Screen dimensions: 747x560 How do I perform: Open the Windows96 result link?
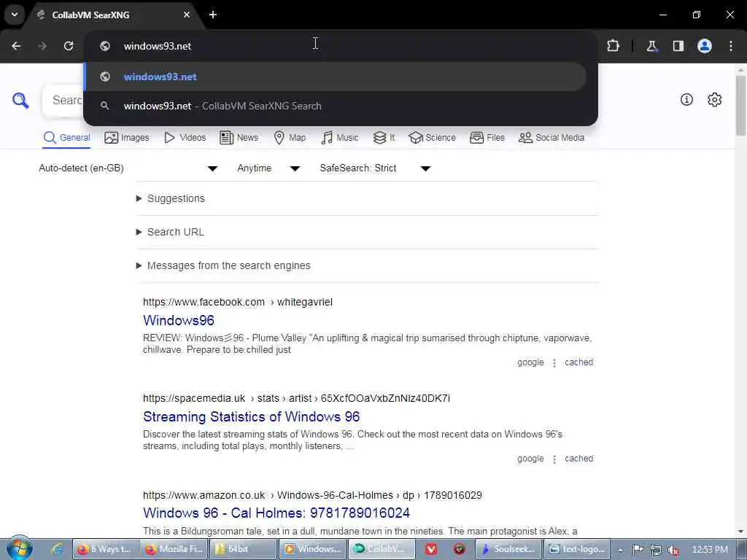pos(179,321)
